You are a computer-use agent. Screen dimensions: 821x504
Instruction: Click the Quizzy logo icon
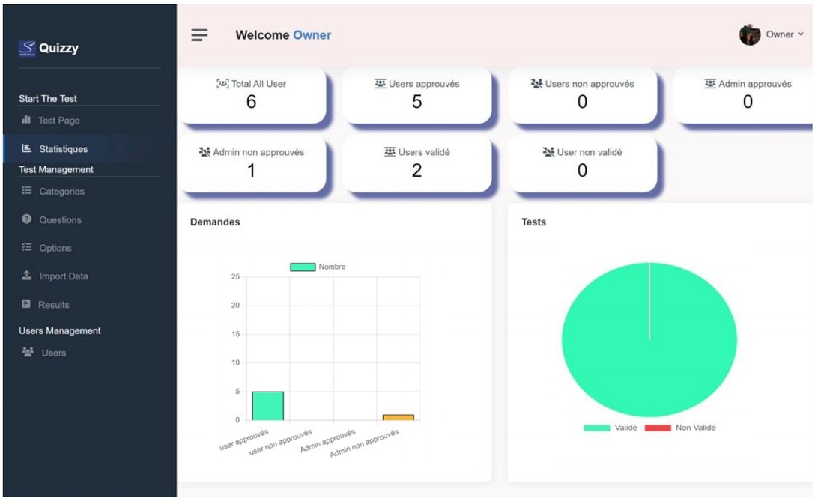(27, 49)
